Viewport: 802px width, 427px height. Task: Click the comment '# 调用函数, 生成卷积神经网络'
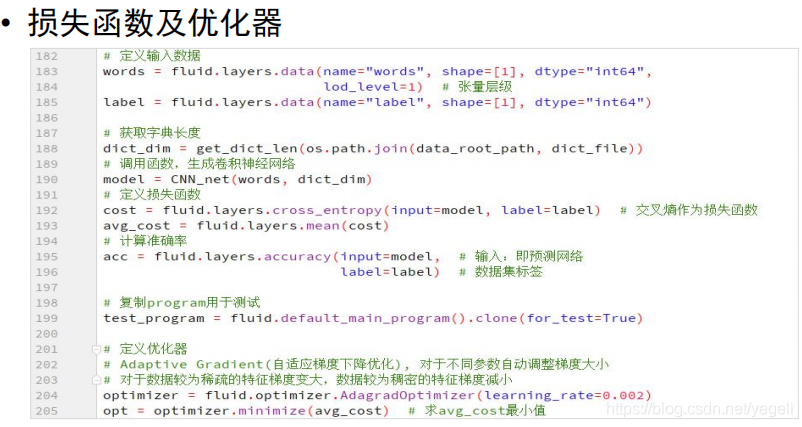(199, 164)
